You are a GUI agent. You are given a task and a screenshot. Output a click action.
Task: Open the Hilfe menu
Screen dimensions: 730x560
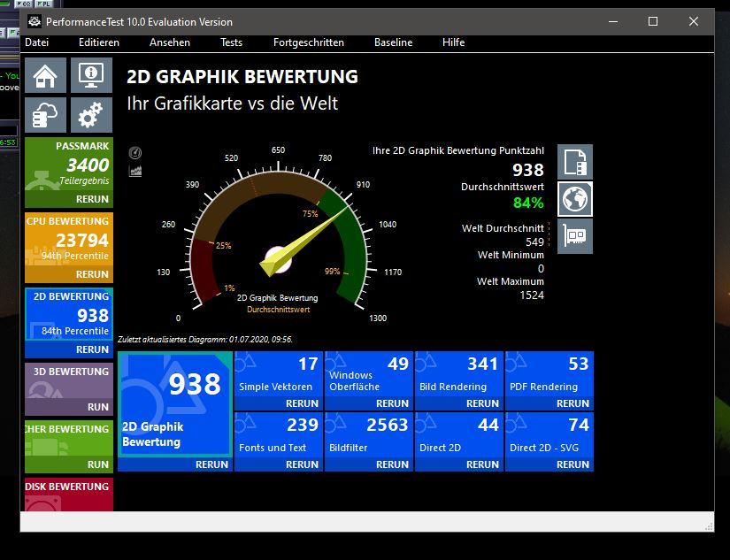[x=453, y=42]
